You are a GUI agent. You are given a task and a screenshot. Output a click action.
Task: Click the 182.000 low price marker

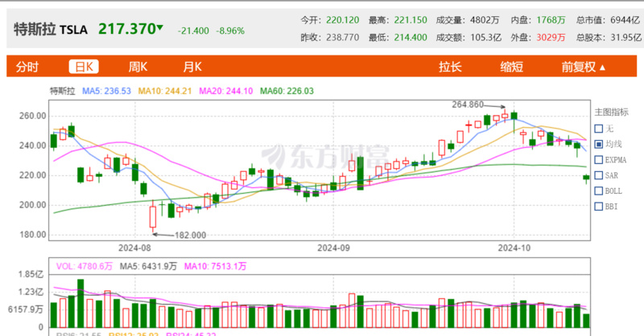(190, 235)
